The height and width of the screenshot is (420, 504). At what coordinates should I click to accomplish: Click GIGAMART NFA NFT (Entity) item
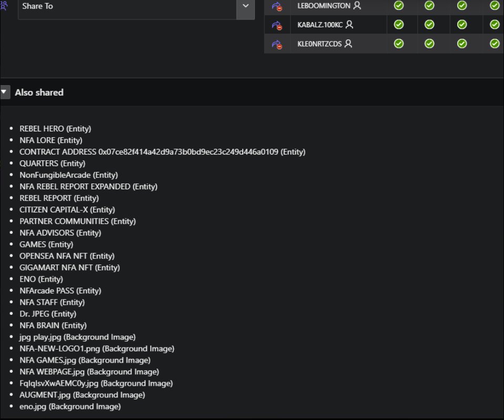pos(69,268)
